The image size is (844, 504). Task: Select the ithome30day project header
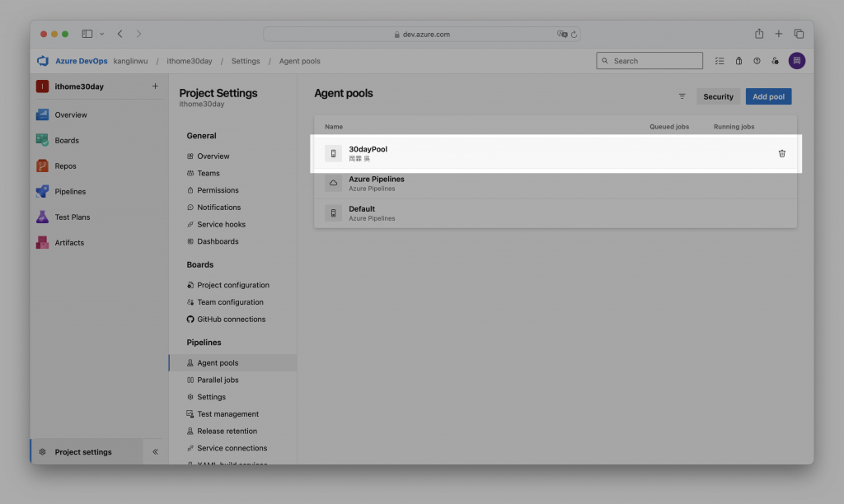[79, 86]
